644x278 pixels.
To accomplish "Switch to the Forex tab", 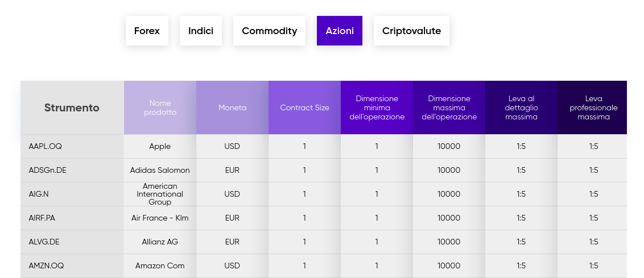I will tap(147, 31).
